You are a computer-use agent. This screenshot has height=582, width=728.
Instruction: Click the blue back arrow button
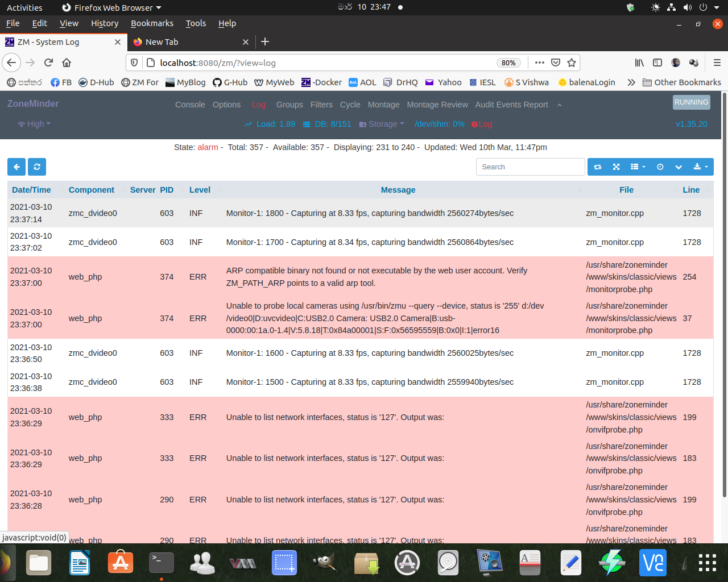tap(16, 167)
